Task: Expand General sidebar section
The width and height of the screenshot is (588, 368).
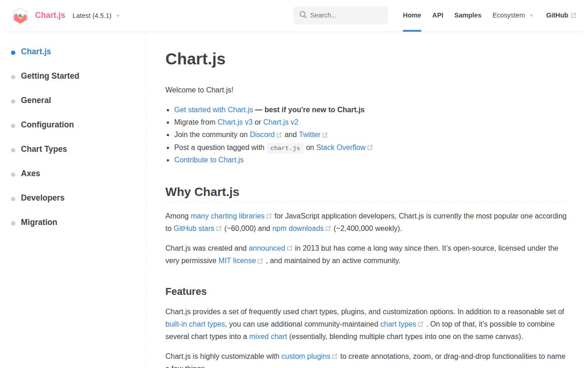Action: pos(36,100)
